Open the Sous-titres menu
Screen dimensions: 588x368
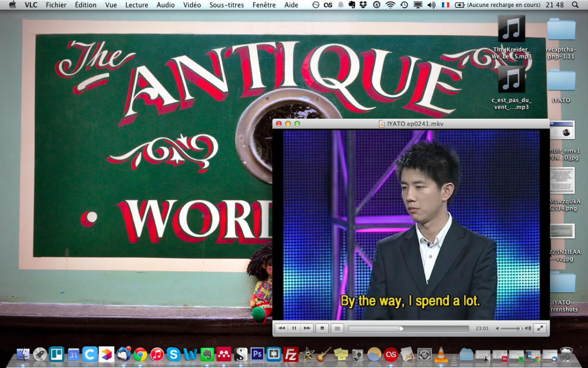pos(226,5)
